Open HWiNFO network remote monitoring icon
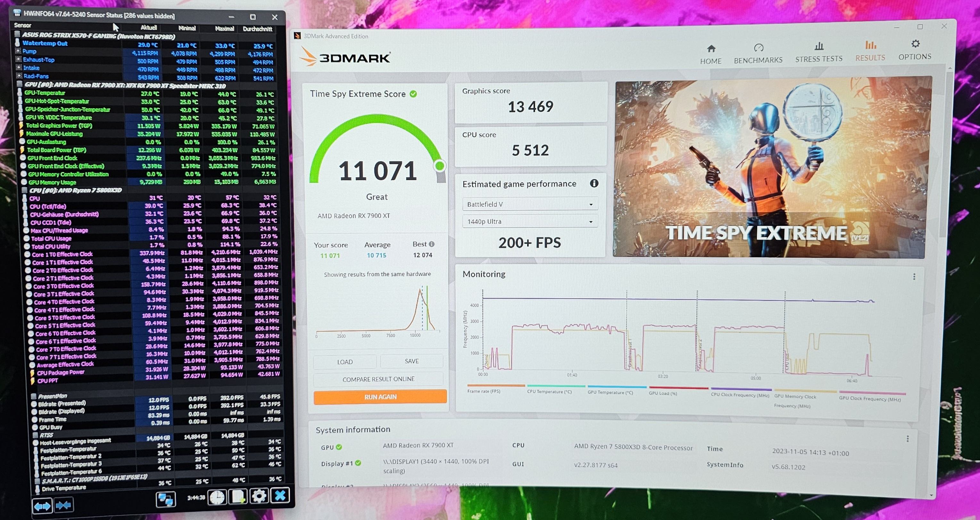This screenshot has width=980, height=520. [165, 499]
